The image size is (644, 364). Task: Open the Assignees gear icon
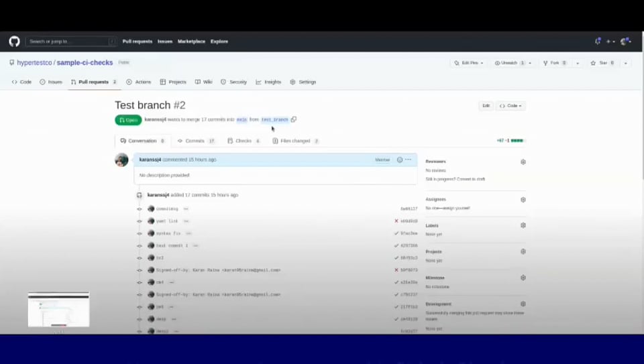[x=523, y=200]
